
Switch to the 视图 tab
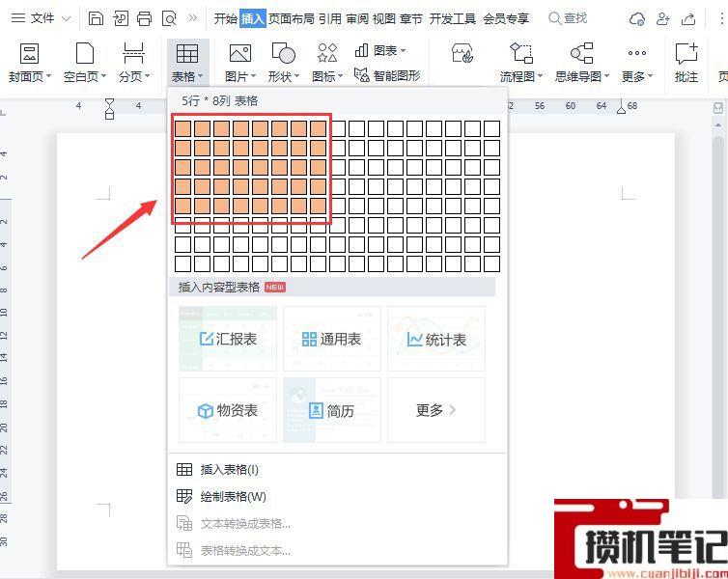tap(384, 18)
